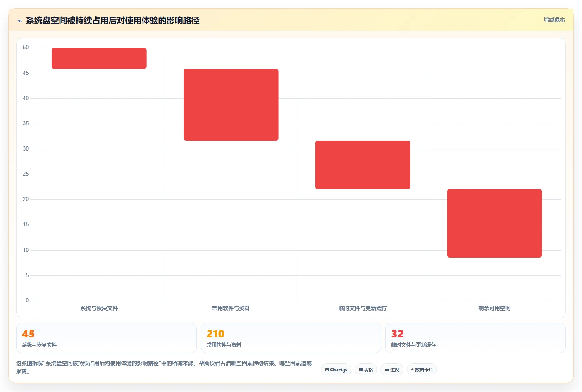Click the 系统与恢复文件 red bar in chart
Screen dimensions: 582x392
coord(99,58)
